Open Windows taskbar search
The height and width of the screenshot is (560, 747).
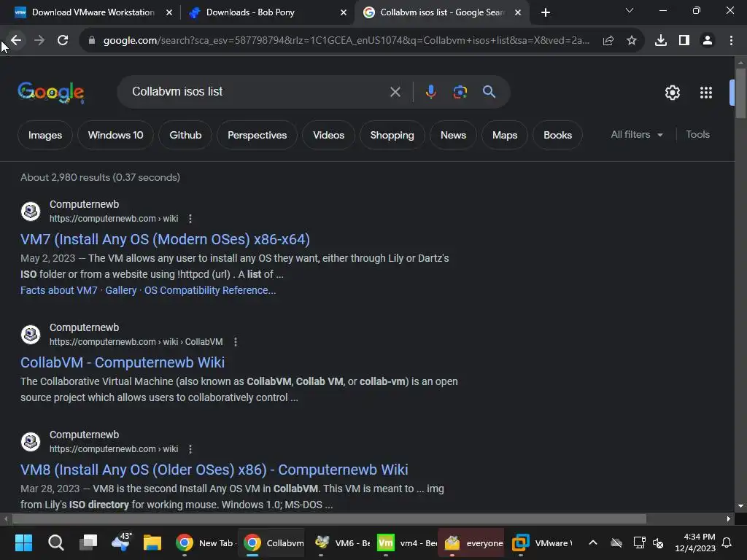click(55, 542)
